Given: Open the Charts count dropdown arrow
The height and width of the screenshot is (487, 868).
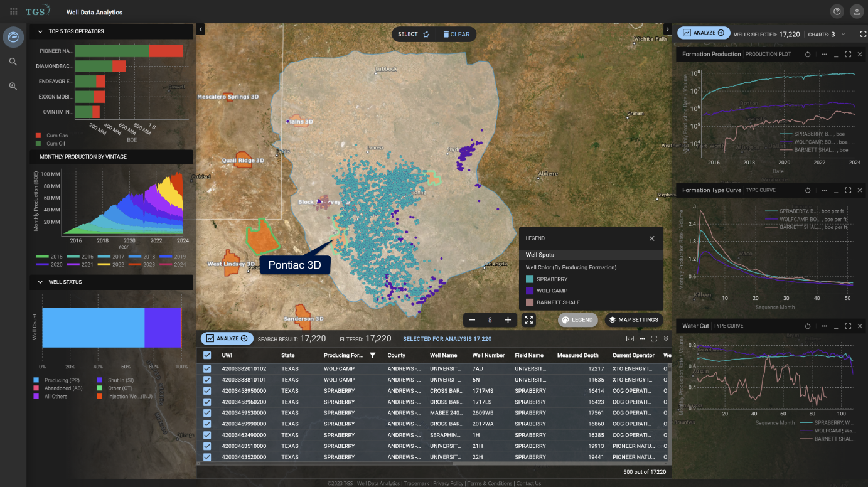Looking at the screenshot, I should pyautogui.click(x=843, y=35).
